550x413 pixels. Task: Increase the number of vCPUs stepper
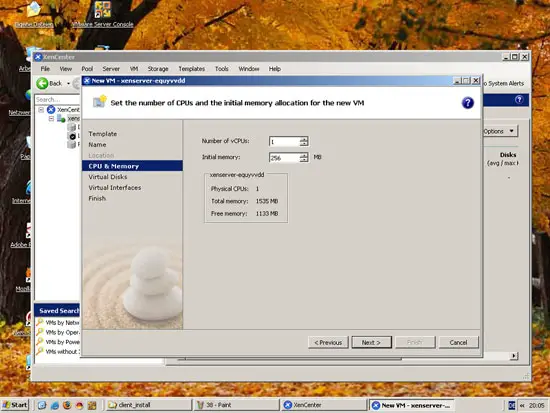(x=304, y=139)
